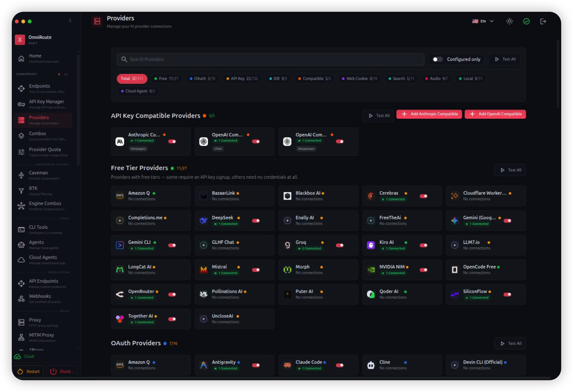This screenshot has height=392, width=573.
Task: Collapse the sidebar with the chevron arrow
Action: point(70,21)
